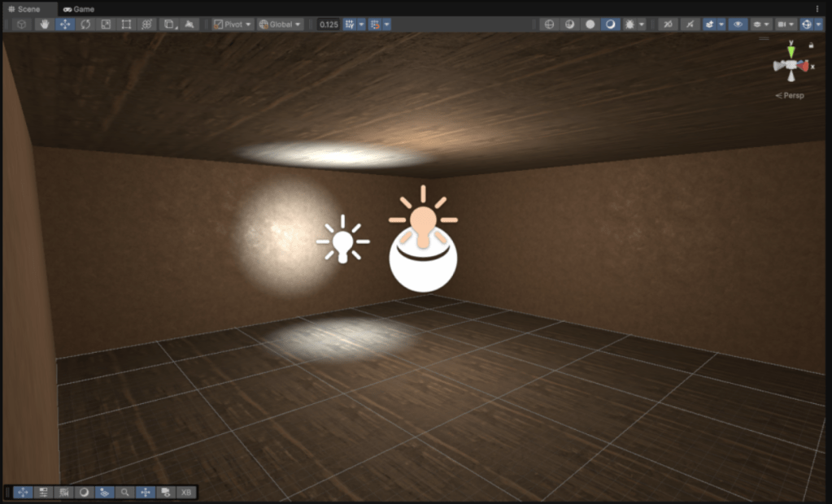Viewport: 832px width, 504px height.
Task: Select the Move tool in the toolbar
Action: (65, 24)
